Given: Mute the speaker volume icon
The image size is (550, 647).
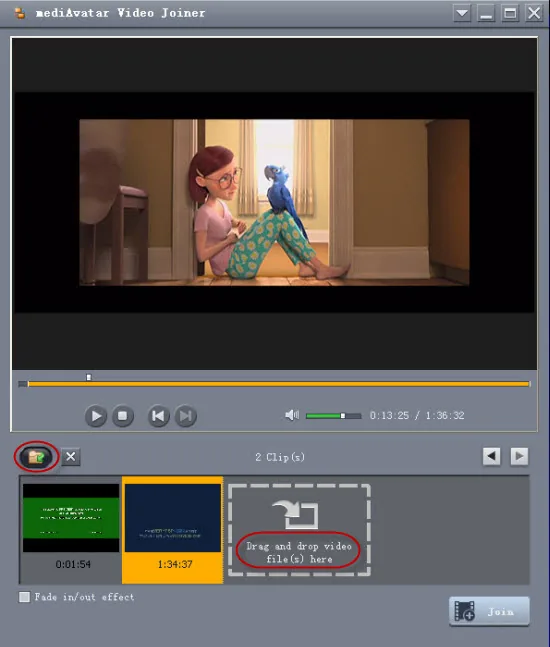Looking at the screenshot, I should pos(292,415).
